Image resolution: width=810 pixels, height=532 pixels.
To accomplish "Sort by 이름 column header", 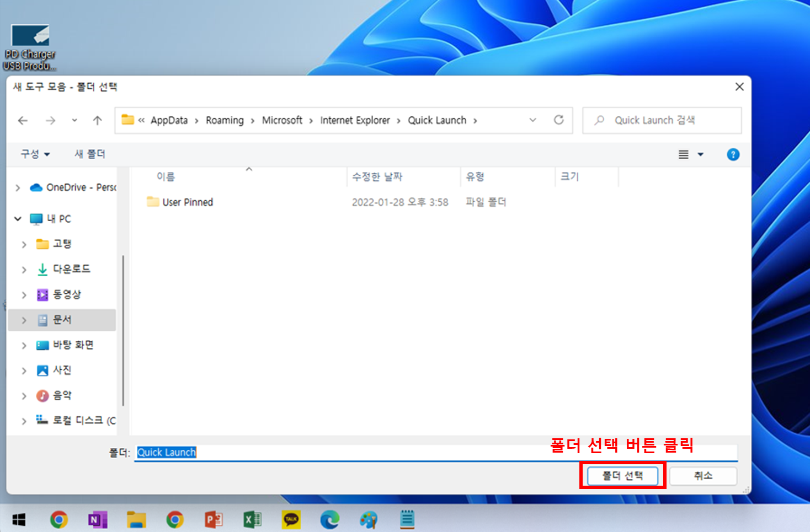I will (166, 176).
